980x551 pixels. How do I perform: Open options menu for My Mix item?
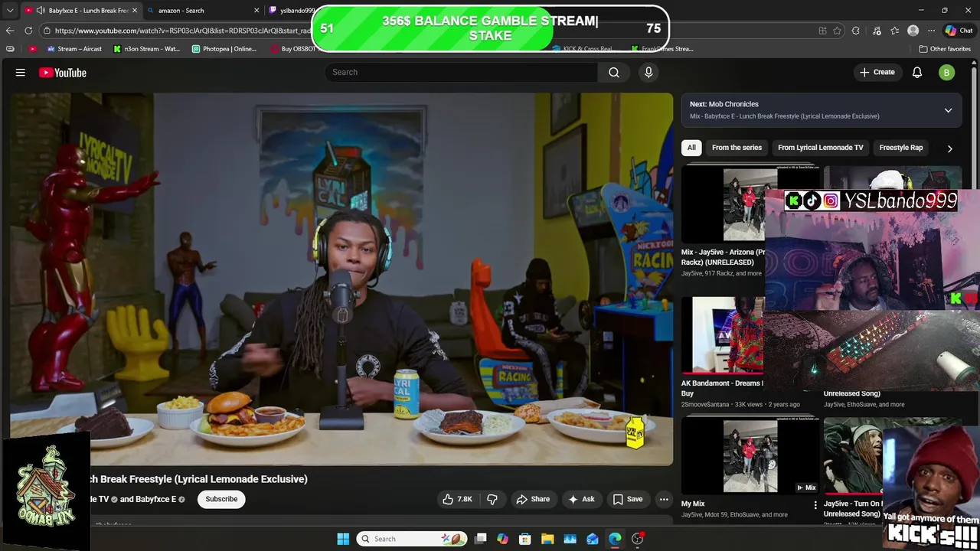[815, 504]
